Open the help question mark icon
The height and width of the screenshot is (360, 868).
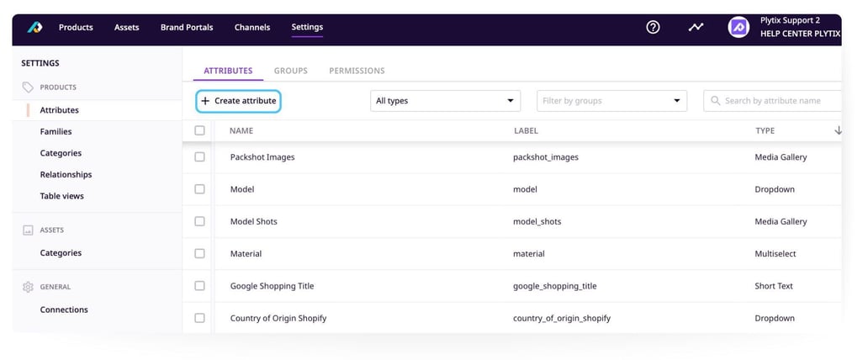[x=653, y=27]
